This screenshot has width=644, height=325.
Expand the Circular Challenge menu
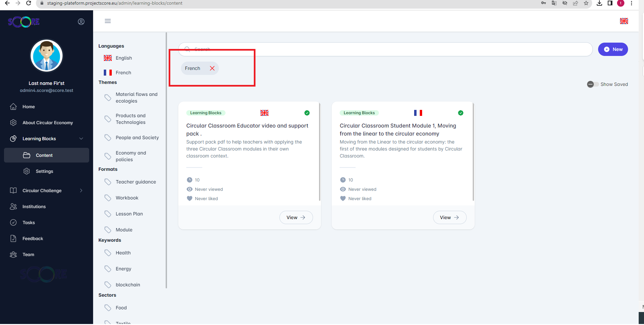(81, 190)
